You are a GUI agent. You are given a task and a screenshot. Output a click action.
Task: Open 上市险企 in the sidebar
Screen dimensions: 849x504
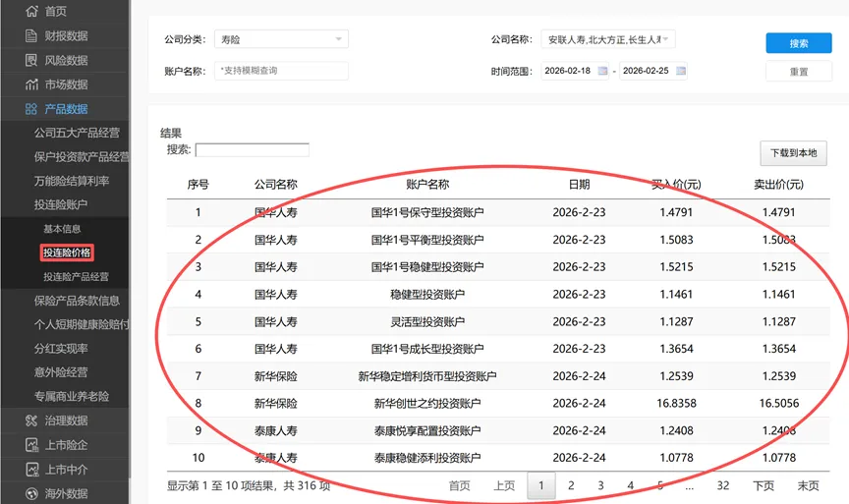(66, 445)
